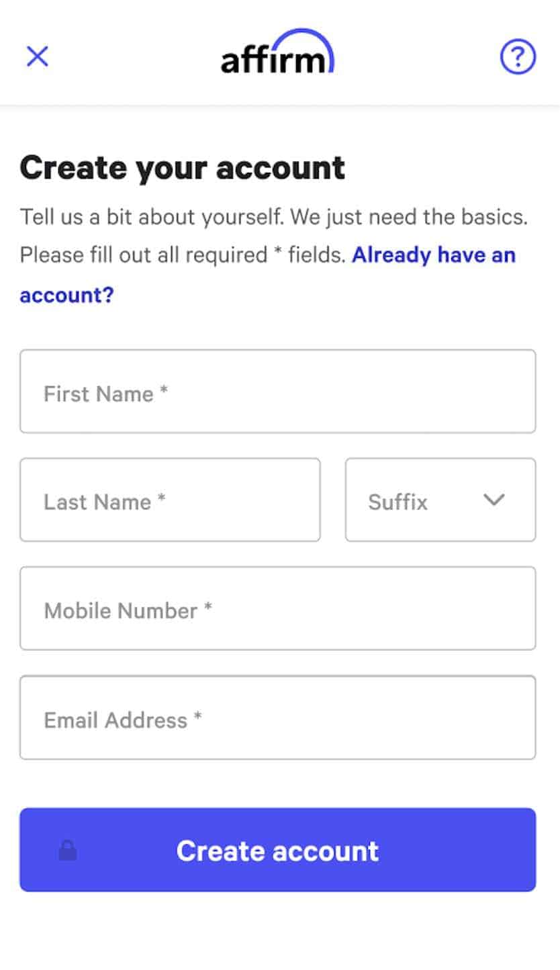Focus the First Name input field
Image resolution: width=560 pixels, height=970 pixels.
(277, 391)
